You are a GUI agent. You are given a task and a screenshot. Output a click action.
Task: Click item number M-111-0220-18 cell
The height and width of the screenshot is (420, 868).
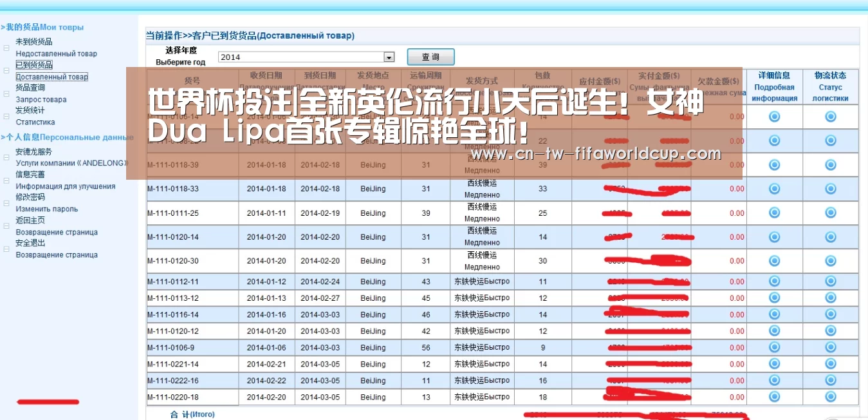[192, 397]
